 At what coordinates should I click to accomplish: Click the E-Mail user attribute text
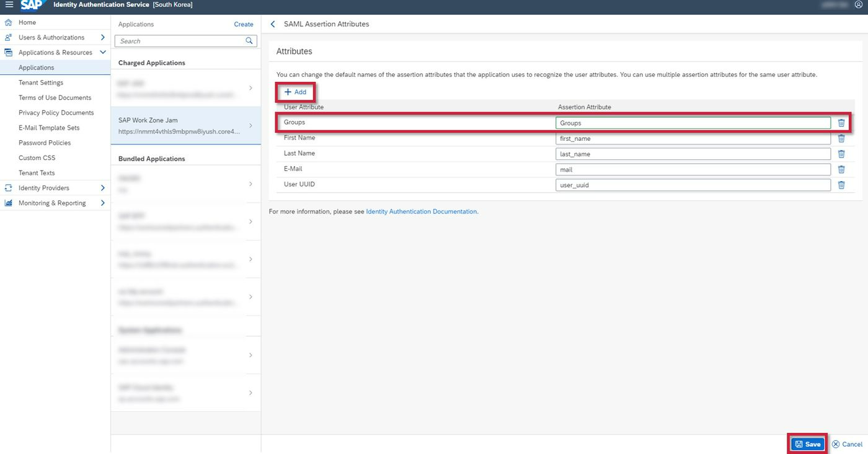pyautogui.click(x=293, y=169)
